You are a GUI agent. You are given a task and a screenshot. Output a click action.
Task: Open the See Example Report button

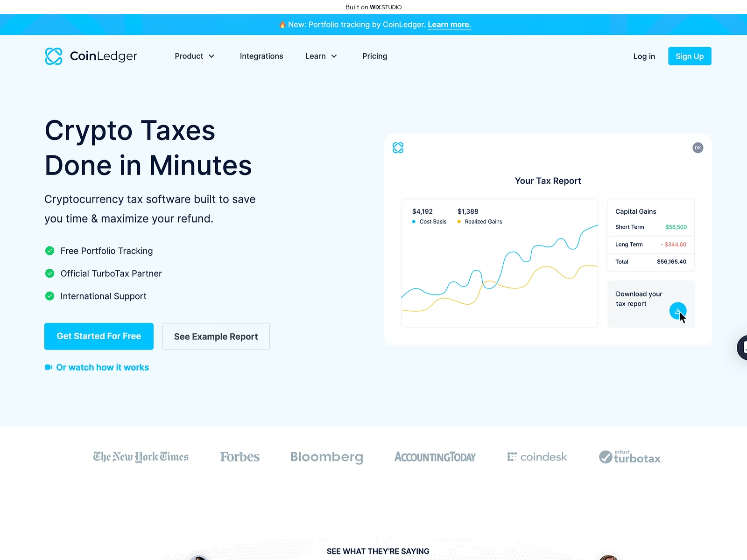click(x=216, y=336)
